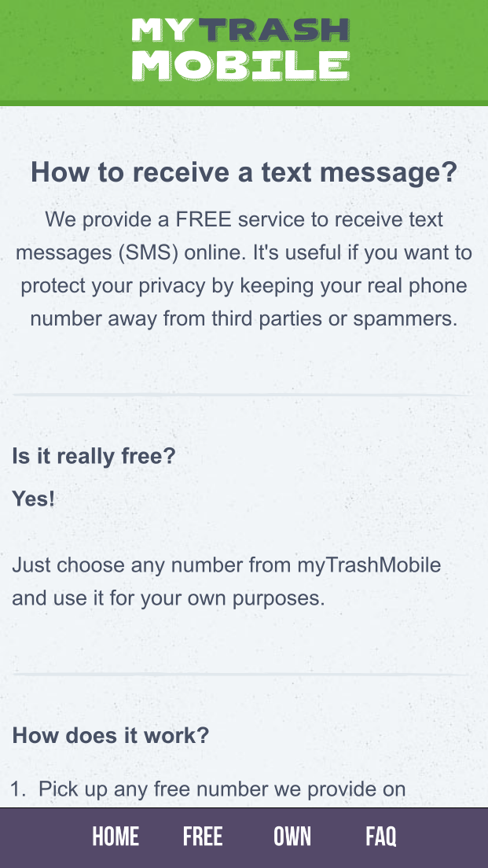This screenshot has width=488, height=868.
Task: Click the list number '1.' marker
Action: click(x=18, y=789)
